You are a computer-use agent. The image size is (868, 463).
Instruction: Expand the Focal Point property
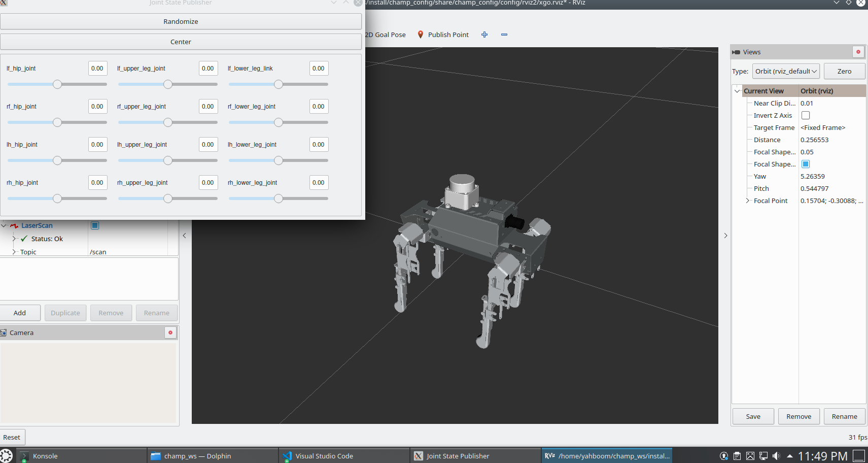(747, 201)
